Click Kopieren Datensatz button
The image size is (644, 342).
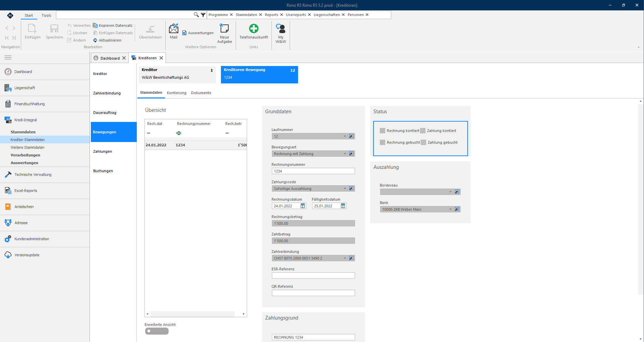113,25
